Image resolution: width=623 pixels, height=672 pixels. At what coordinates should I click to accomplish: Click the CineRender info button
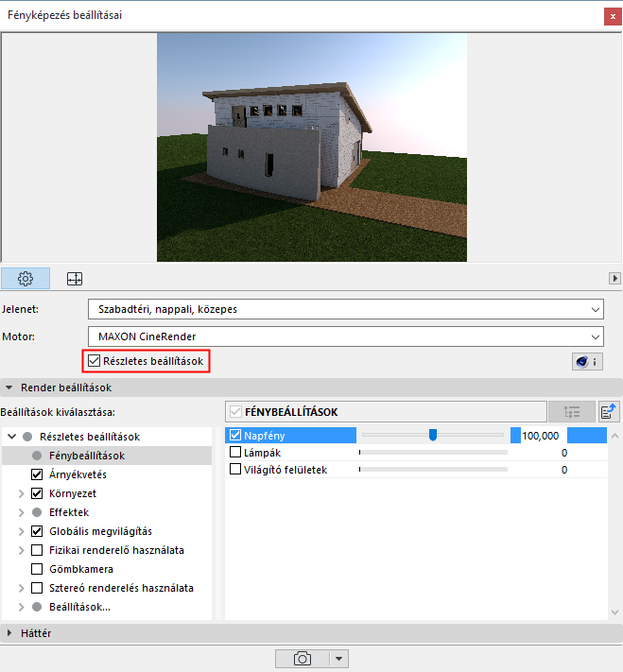[x=587, y=362]
